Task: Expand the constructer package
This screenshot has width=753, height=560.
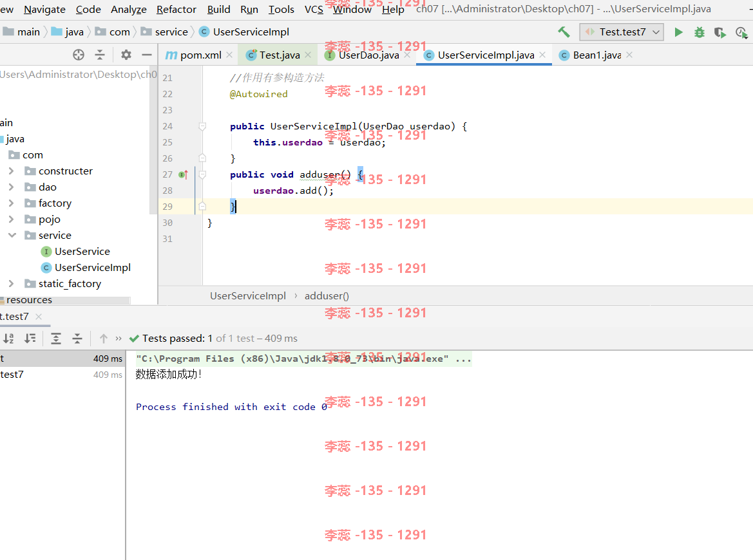Action: point(11,171)
